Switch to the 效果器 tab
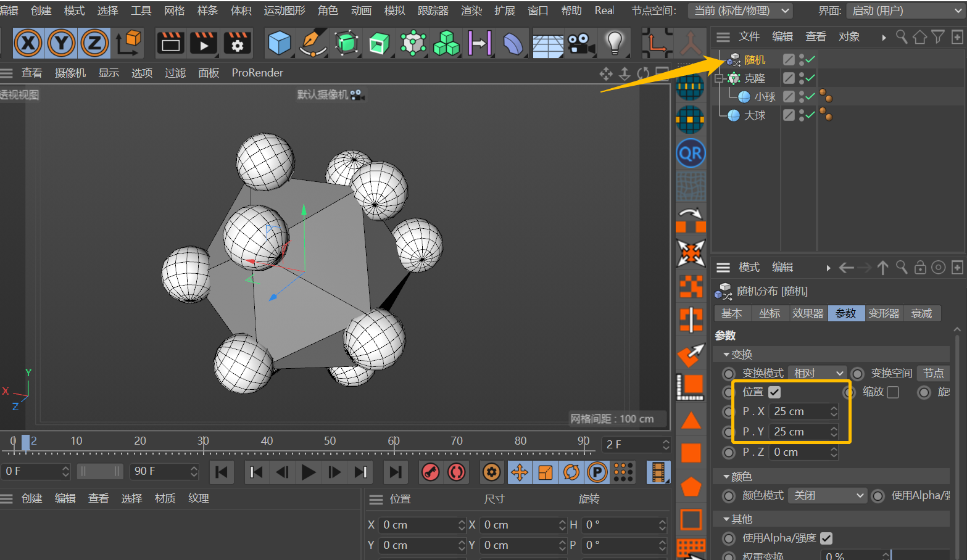Image resolution: width=967 pixels, height=560 pixels. [x=808, y=313]
